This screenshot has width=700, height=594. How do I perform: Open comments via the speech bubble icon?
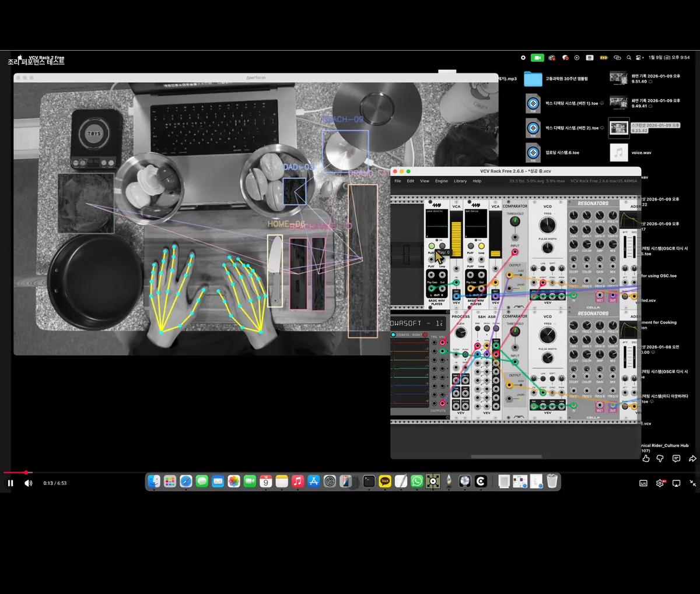coord(676,459)
